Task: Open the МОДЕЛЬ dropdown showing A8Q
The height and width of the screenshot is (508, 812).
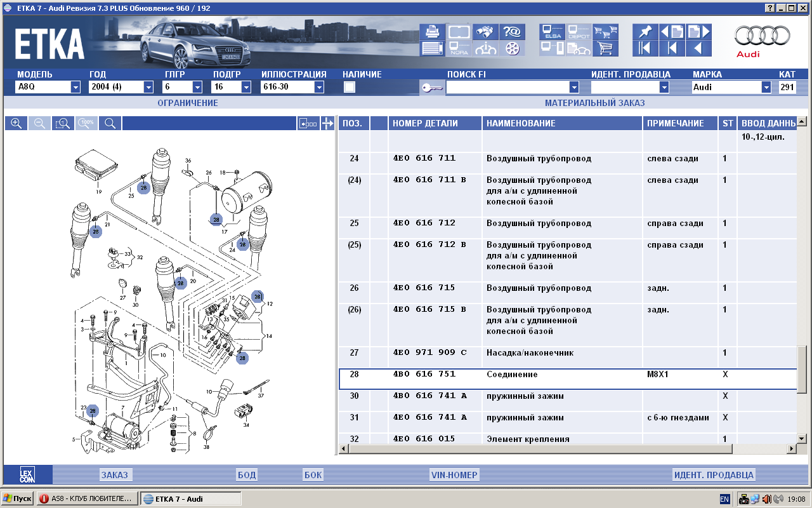Action: pyautogui.click(x=75, y=87)
